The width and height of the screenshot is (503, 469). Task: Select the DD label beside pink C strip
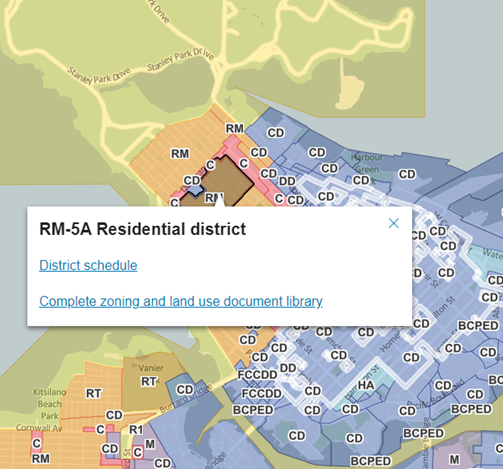[287, 181]
